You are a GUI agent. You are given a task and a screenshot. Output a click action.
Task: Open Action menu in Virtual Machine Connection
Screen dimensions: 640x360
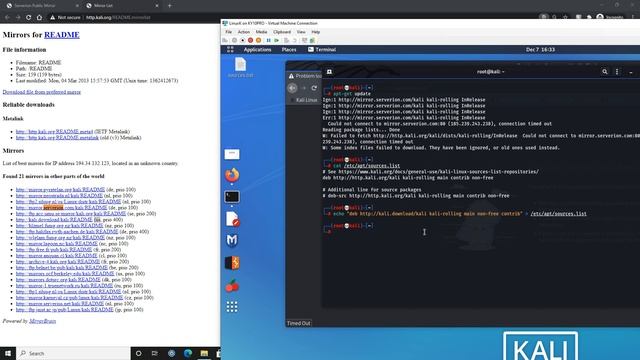pyautogui.click(x=244, y=32)
